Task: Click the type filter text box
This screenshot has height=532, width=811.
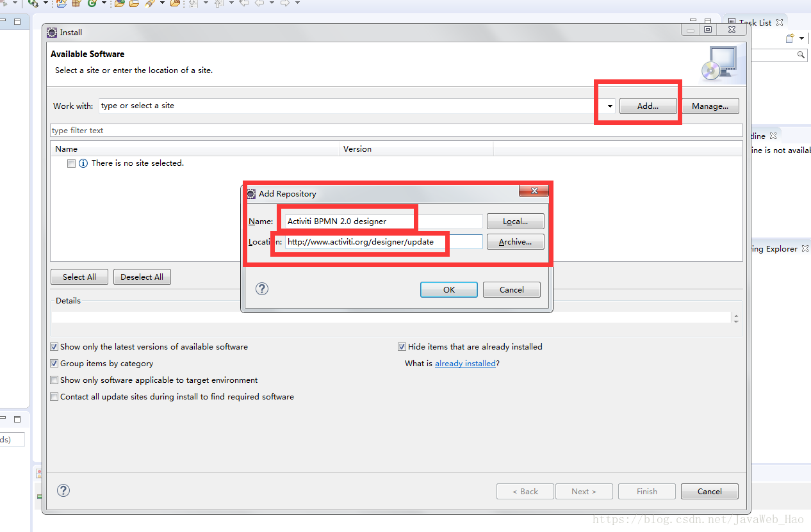Action: click(396, 131)
